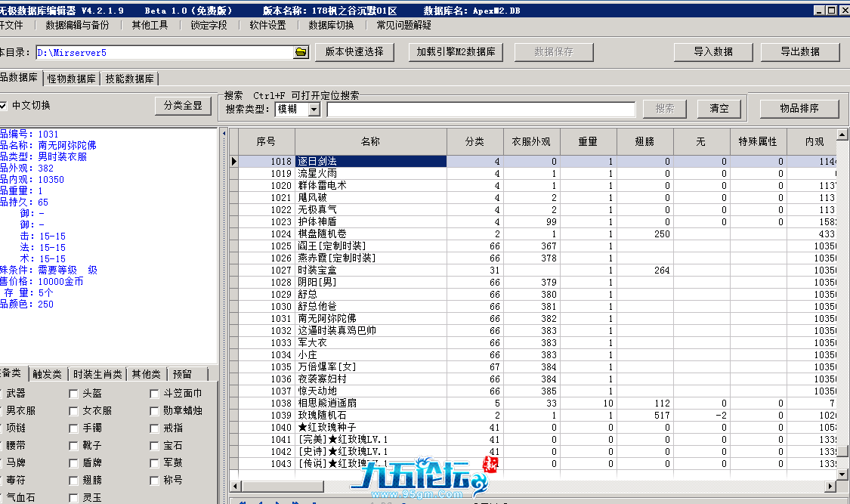Switch to the 怪物数据库 tab
Screen dimensions: 850x504
[x=72, y=79]
